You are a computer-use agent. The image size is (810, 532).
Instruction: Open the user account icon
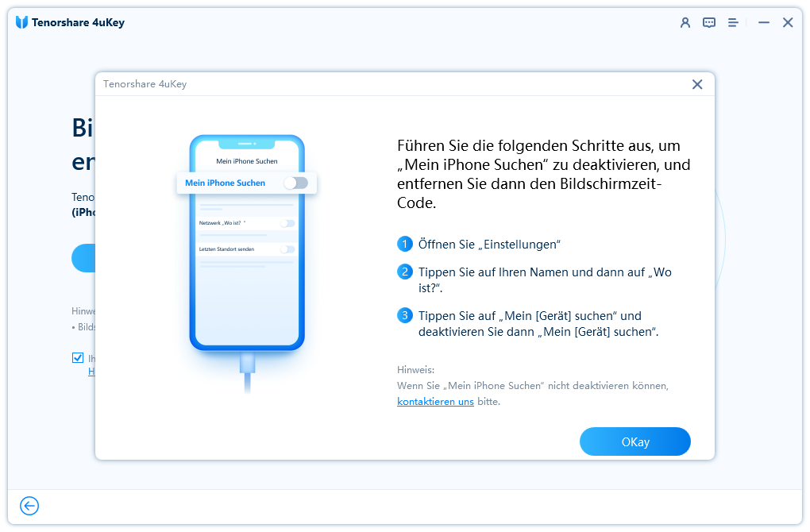coord(685,23)
